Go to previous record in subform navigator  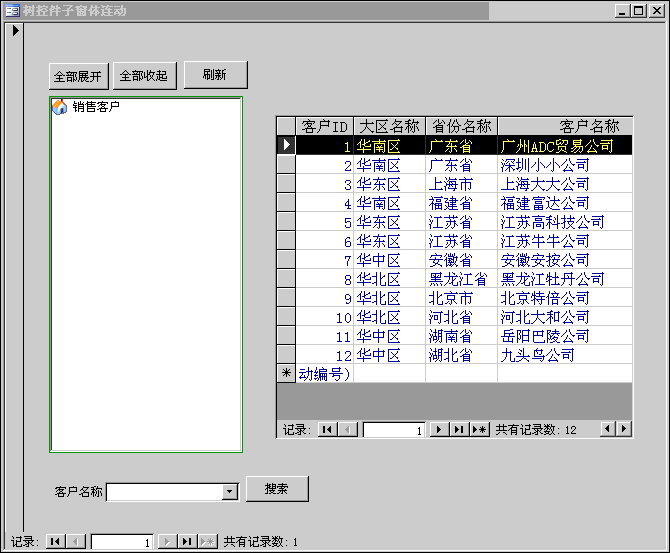click(x=347, y=429)
